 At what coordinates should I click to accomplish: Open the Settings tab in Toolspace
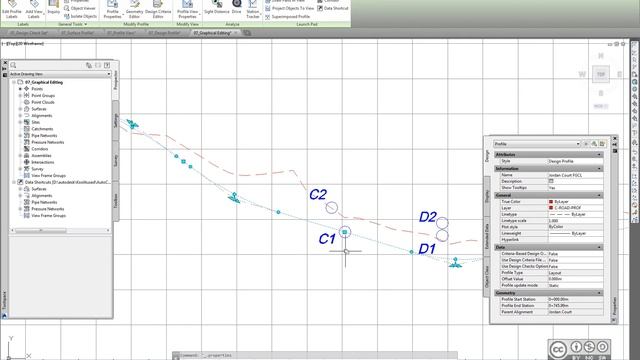[x=116, y=121]
